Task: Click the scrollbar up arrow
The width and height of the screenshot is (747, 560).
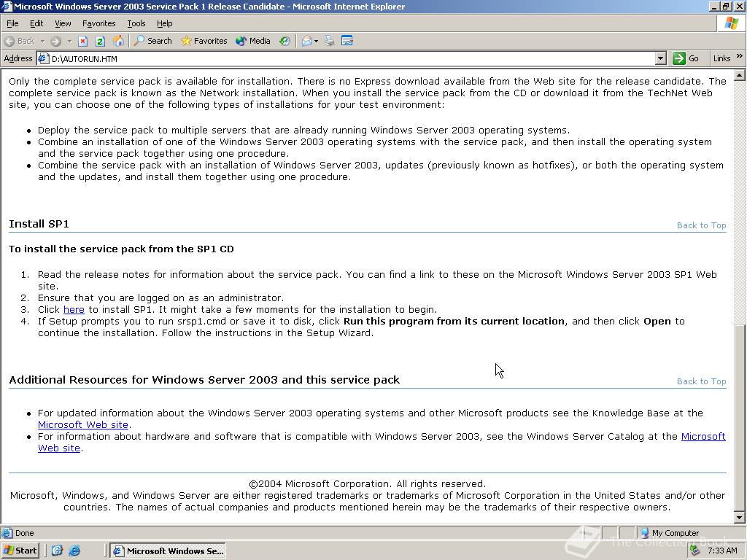Action: [x=740, y=75]
